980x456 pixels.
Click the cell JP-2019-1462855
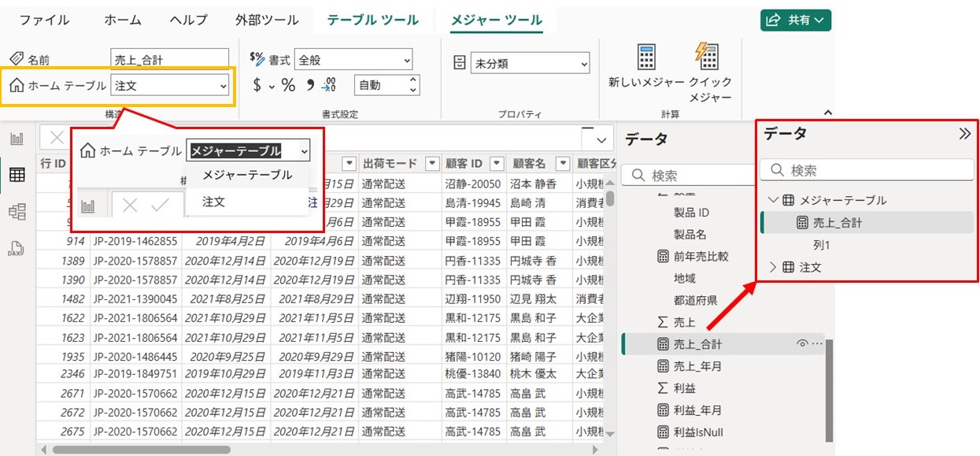click(x=135, y=241)
